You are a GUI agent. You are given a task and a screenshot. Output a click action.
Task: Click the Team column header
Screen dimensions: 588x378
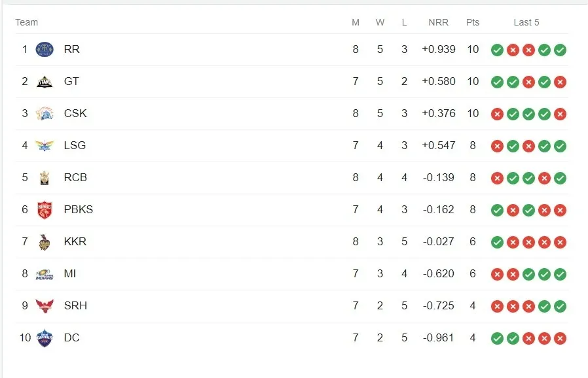pos(27,22)
